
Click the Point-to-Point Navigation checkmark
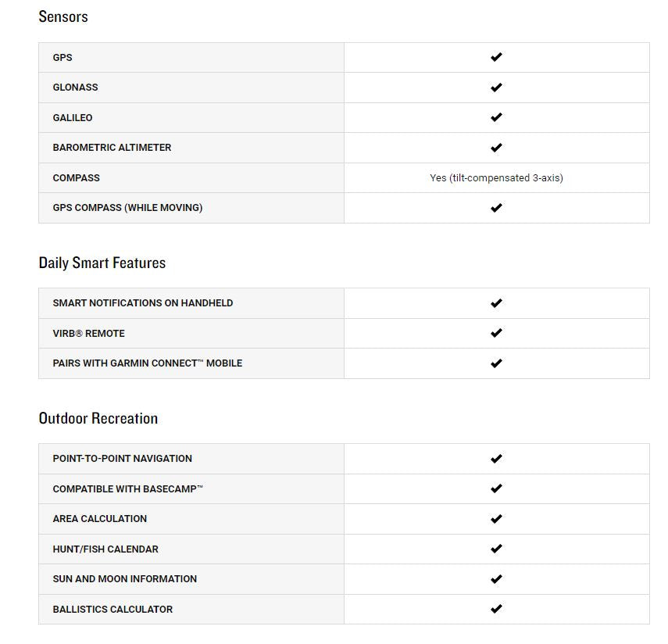click(496, 459)
